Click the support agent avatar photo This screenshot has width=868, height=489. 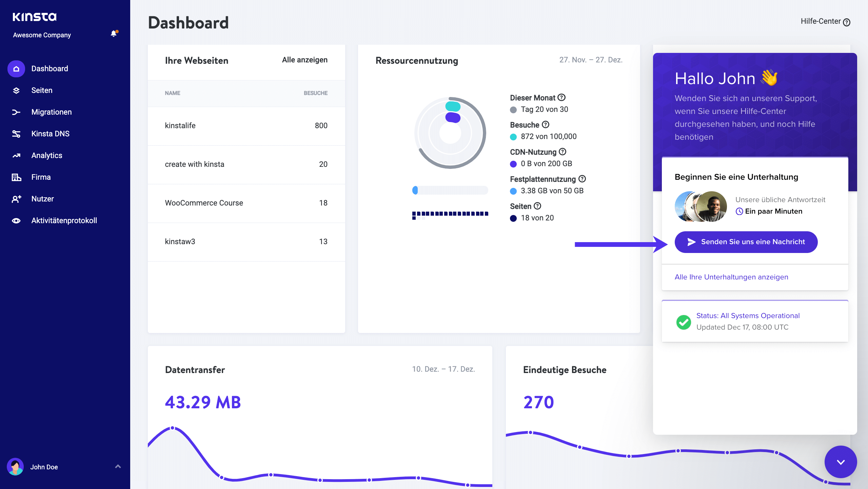tap(711, 206)
